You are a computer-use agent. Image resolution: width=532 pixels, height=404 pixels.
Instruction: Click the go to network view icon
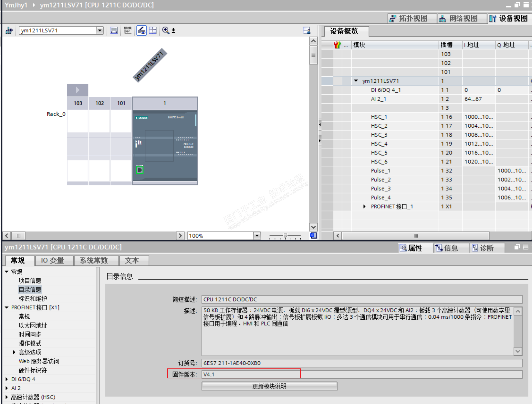click(x=9, y=31)
